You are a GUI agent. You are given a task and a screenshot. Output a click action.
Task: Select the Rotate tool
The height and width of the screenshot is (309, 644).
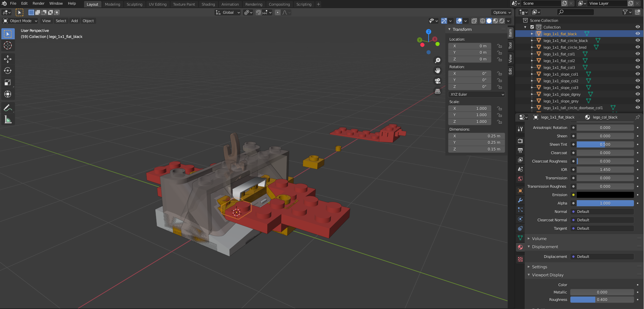tap(8, 71)
